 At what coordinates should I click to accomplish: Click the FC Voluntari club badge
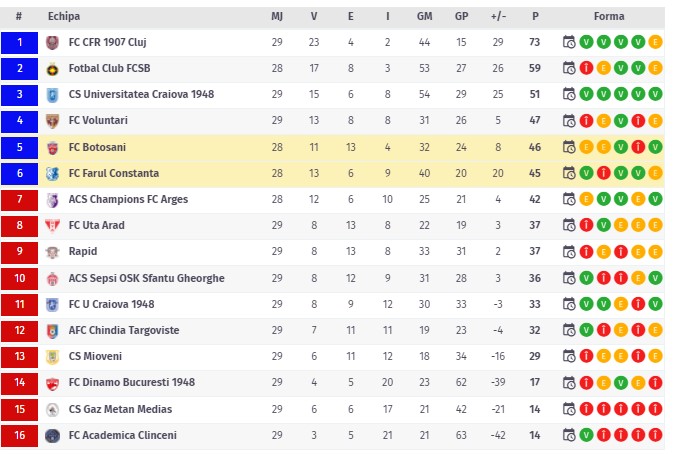52,121
